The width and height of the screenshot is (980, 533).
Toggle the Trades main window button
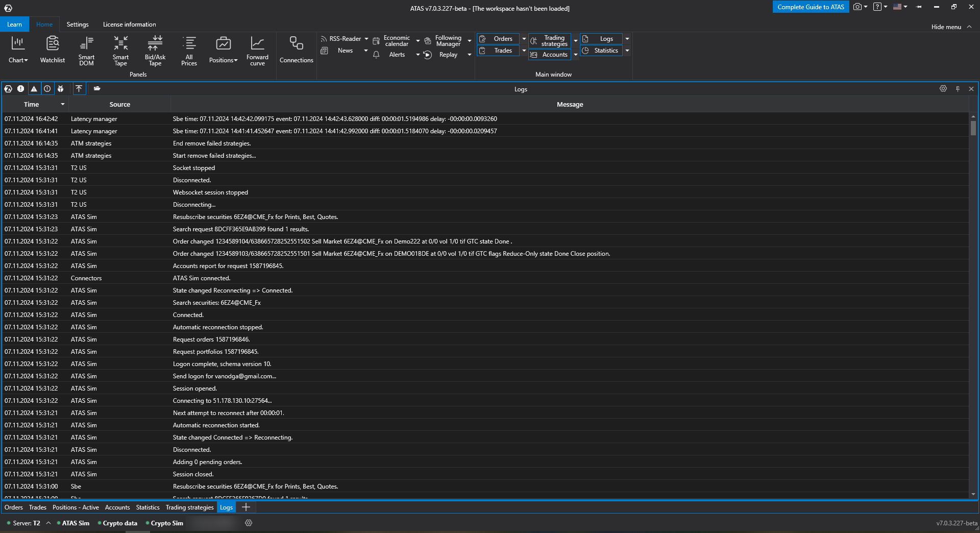pos(498,51)
